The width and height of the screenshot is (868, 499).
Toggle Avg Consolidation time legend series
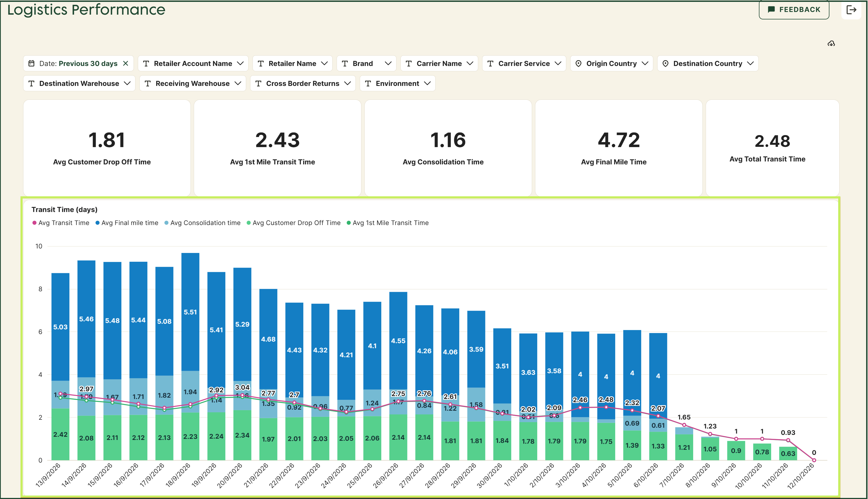point(202,223)
